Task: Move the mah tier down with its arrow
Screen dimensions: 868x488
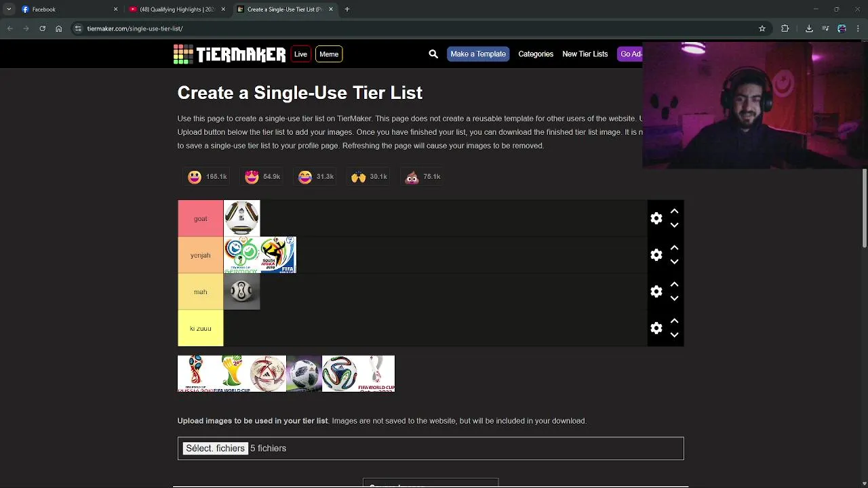Action: coord(674,298)
